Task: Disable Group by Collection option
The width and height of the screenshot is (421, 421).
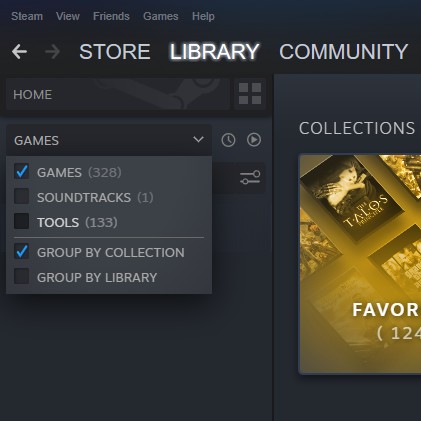Action: click(x=22, y=252)
